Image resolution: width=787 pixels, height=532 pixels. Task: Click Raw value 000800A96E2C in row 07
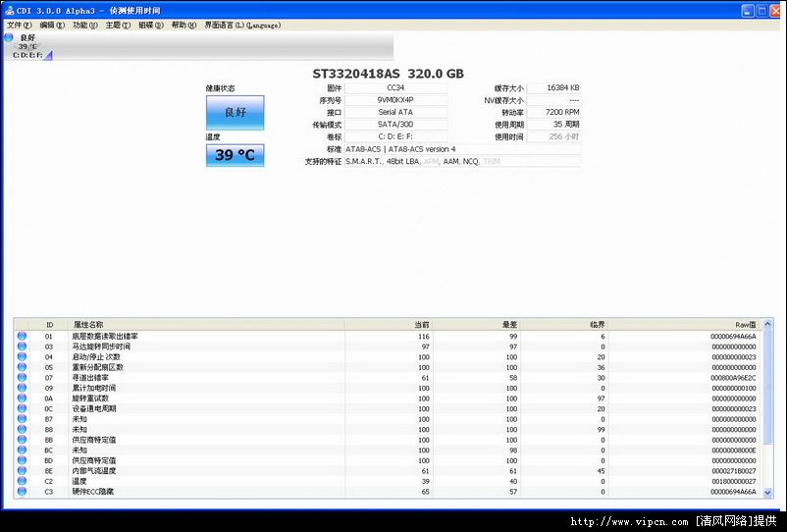tap(733, 378)
